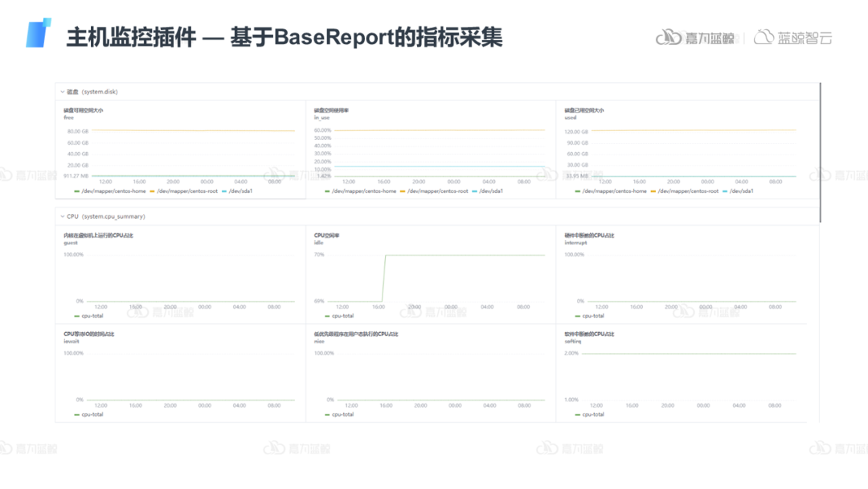Toggle cpu-total legend in interrupt chart

[589, 315]
